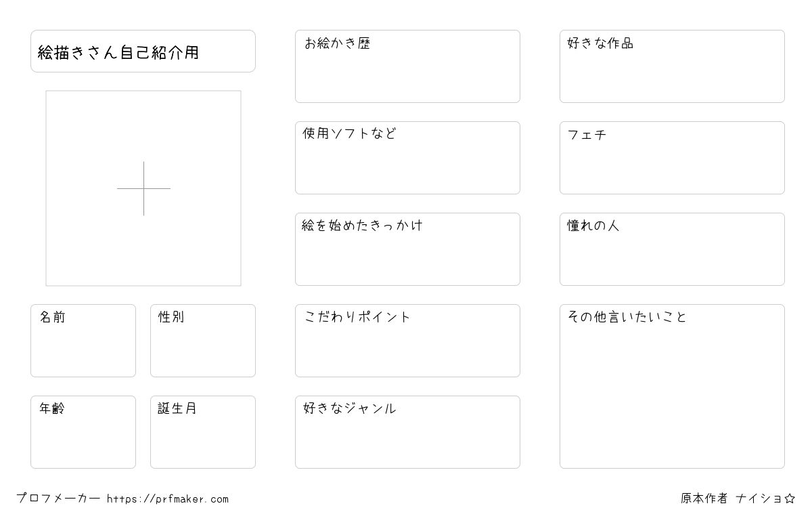812x508 pixels.
Task: Click the フェチ field box
Action: [672, 158]
